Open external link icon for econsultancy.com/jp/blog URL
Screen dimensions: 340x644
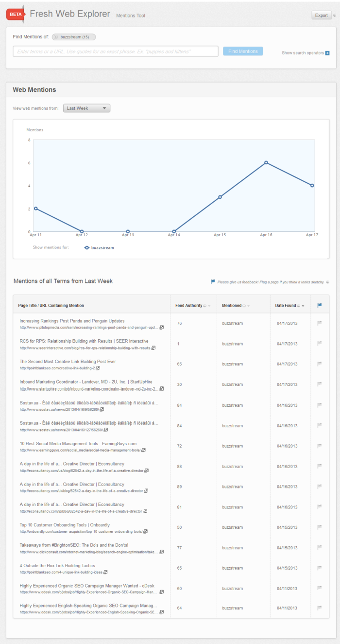pos(145,511)
